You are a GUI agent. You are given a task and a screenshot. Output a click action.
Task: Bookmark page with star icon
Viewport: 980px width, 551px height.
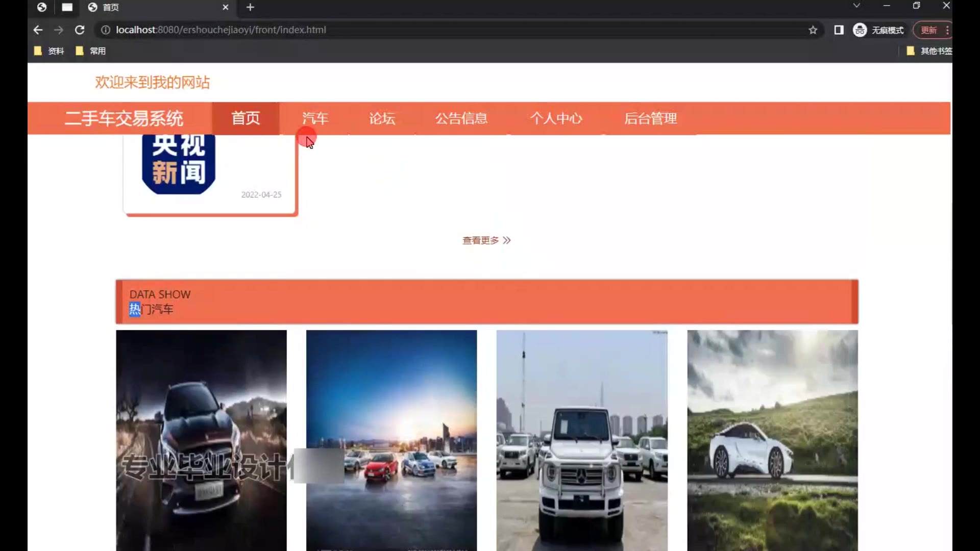813,30
